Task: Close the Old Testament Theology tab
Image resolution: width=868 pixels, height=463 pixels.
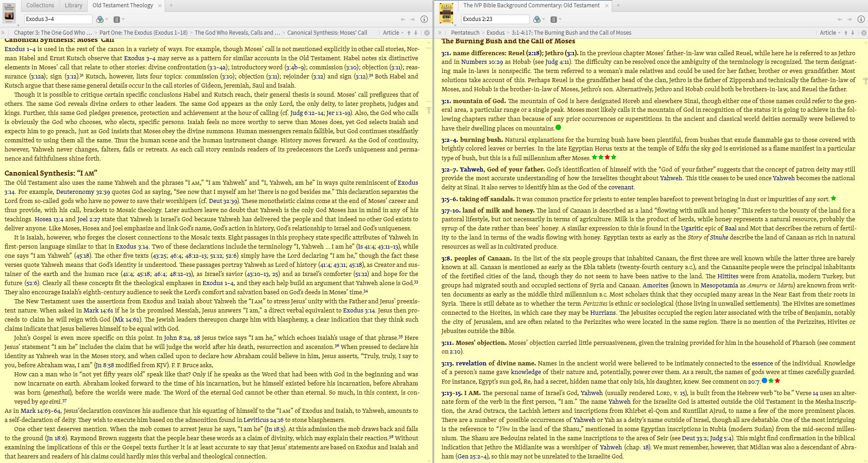Action: [x=160, y=6]
